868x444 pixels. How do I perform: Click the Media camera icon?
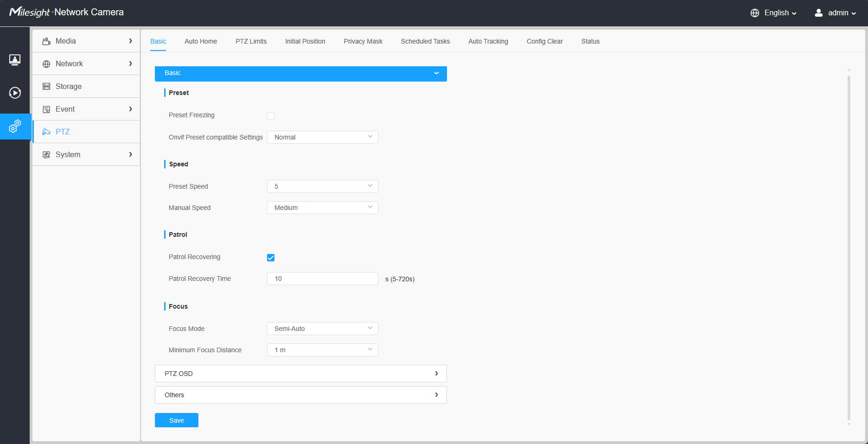[x=46, y=41]
